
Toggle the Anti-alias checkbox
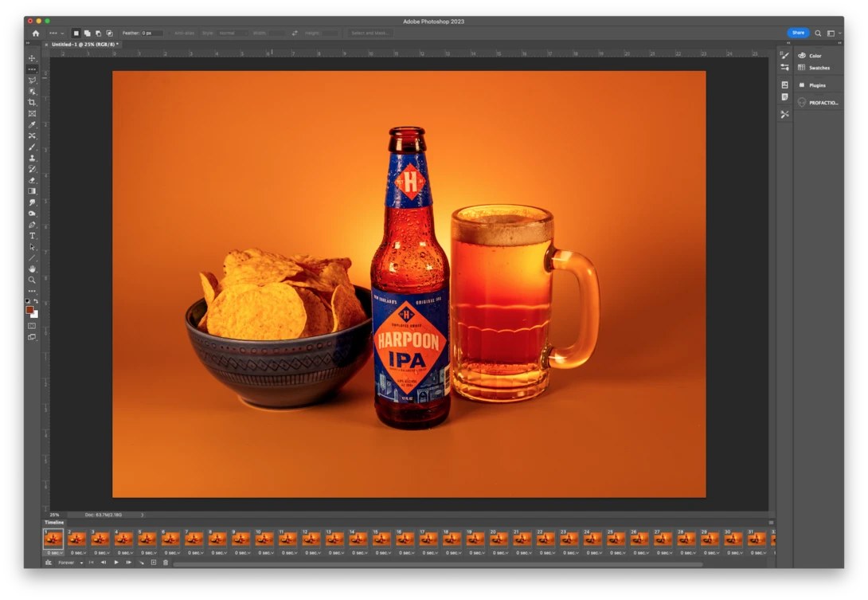point(171,33)
